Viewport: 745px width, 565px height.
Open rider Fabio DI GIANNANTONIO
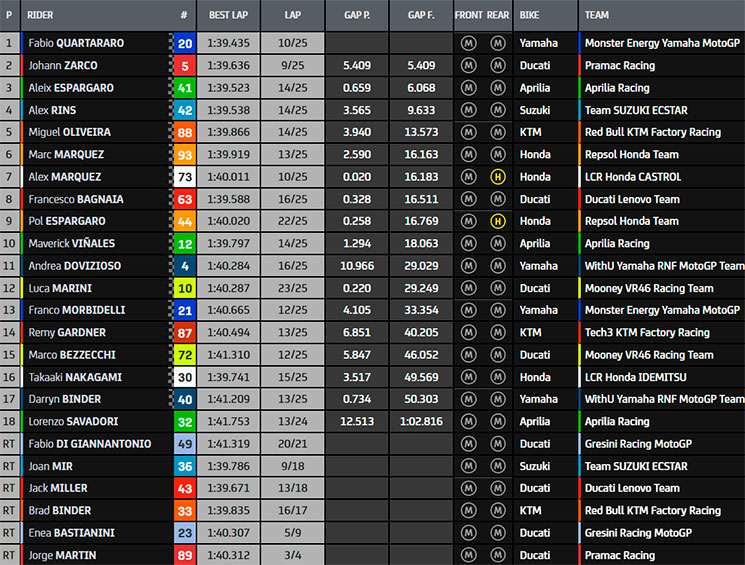(x=90, y=444)
